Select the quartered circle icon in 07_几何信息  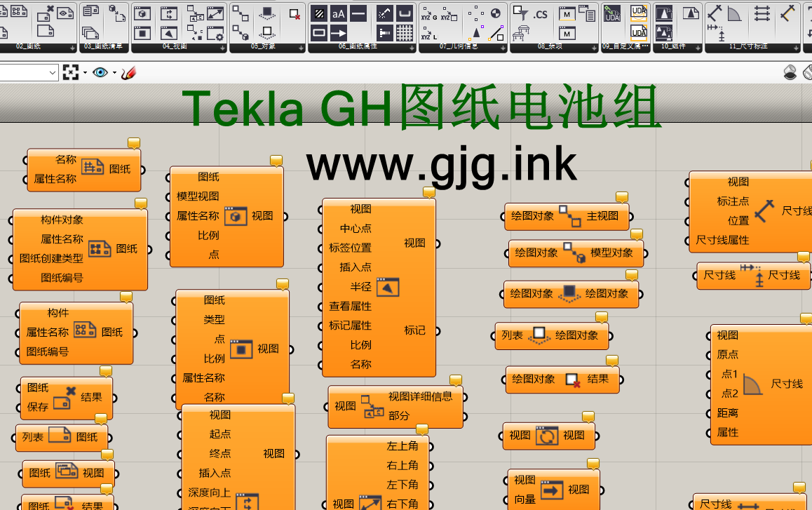point(496,13)
